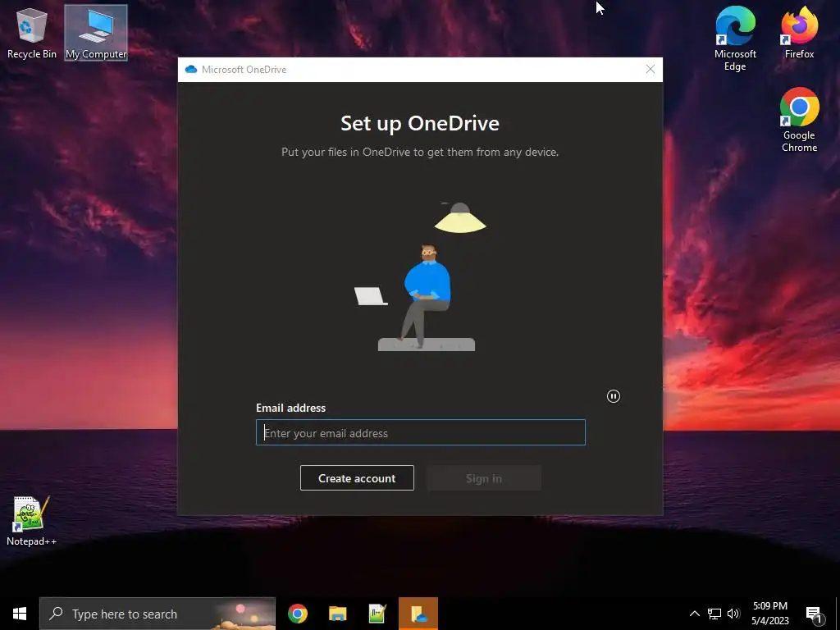Screen dimensions: 840x630
Task: Click the taskbar search box
Action: pos(157,614)
